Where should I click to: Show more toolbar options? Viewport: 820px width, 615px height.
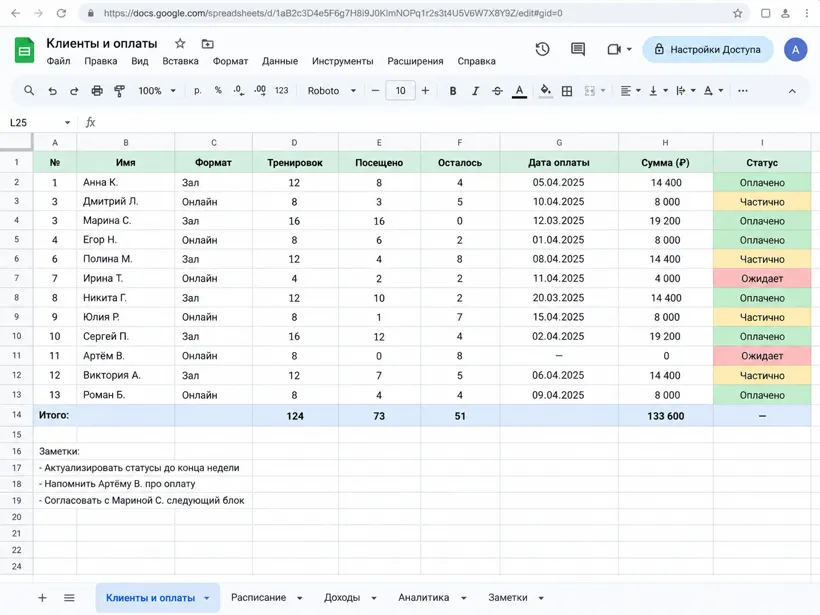tap(743, 91)
